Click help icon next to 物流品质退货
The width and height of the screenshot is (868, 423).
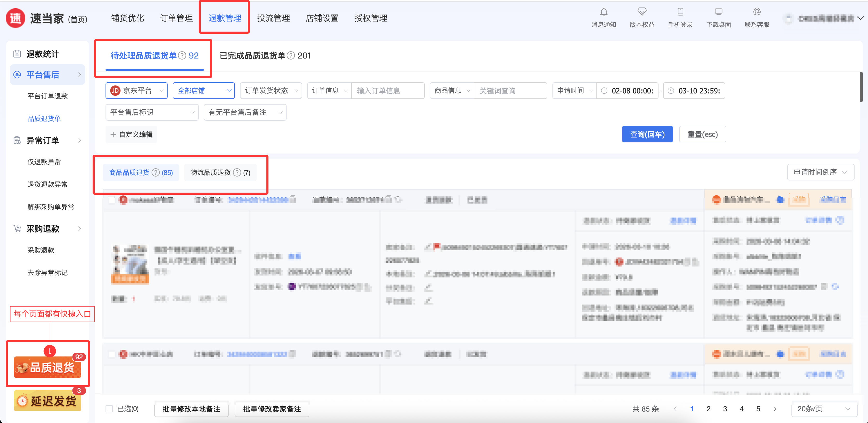[x=237, y=173]
